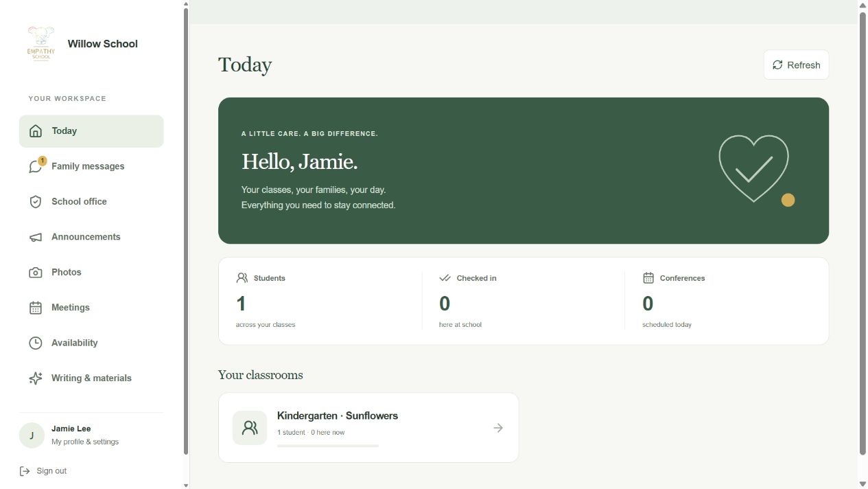Click the Refresh button
Screen dimensions: 868x489
[796, 65]
